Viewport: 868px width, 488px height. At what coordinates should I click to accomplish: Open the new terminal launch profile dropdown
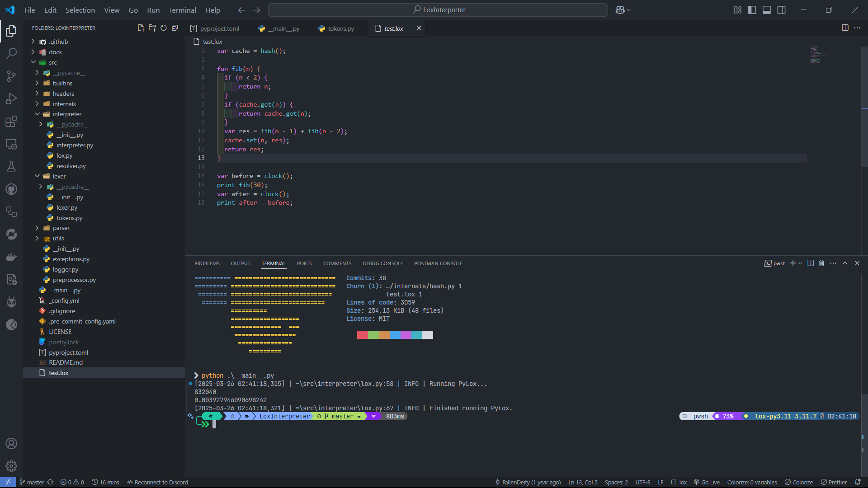[x=801, y=263]
